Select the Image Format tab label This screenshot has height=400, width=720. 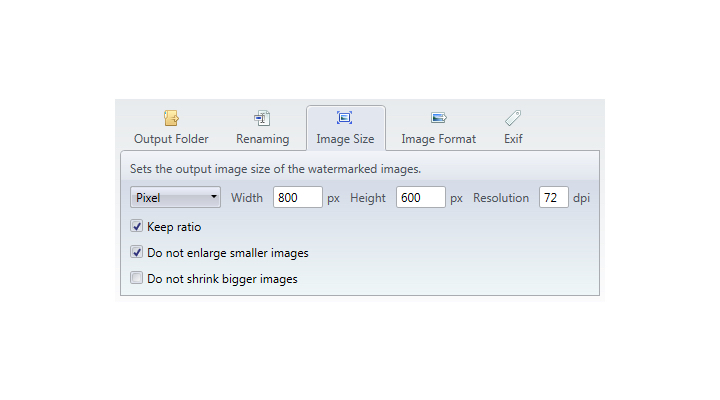coord(439,139)
